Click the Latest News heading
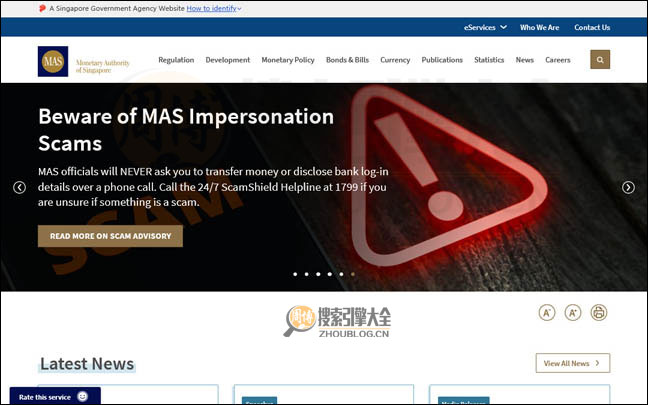 pyautogui.click(x=87, y=364)
